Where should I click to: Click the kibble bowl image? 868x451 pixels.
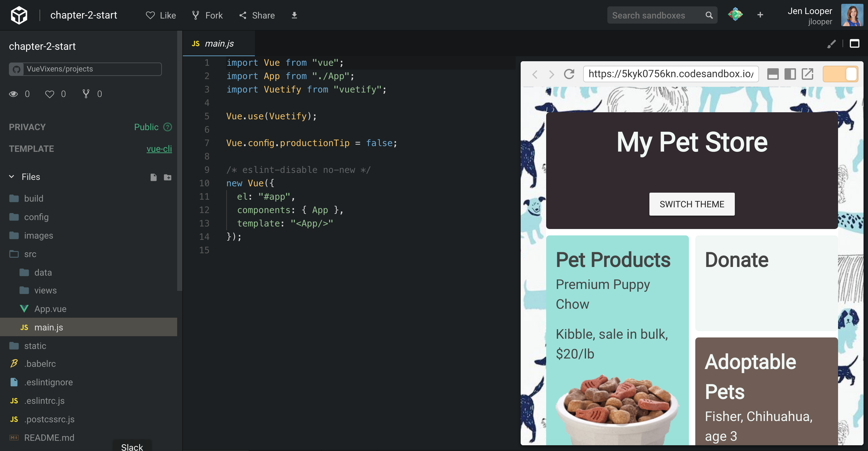click(617, 409)
